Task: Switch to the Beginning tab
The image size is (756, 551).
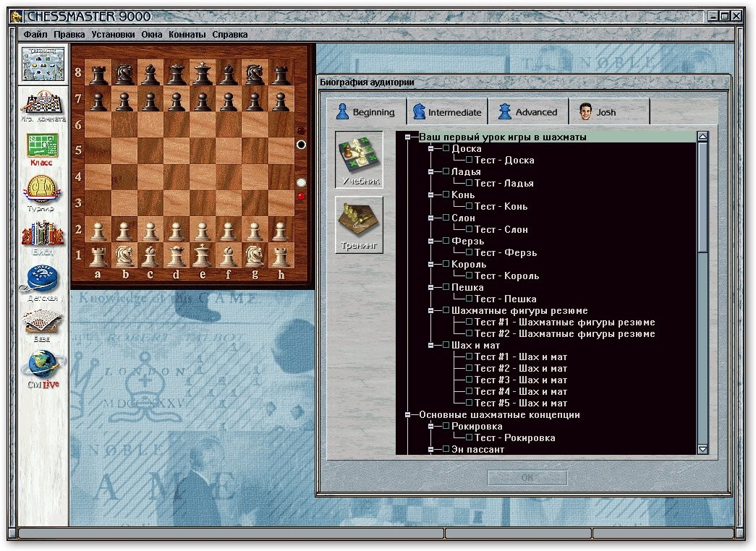Action: tap(366, 112)
